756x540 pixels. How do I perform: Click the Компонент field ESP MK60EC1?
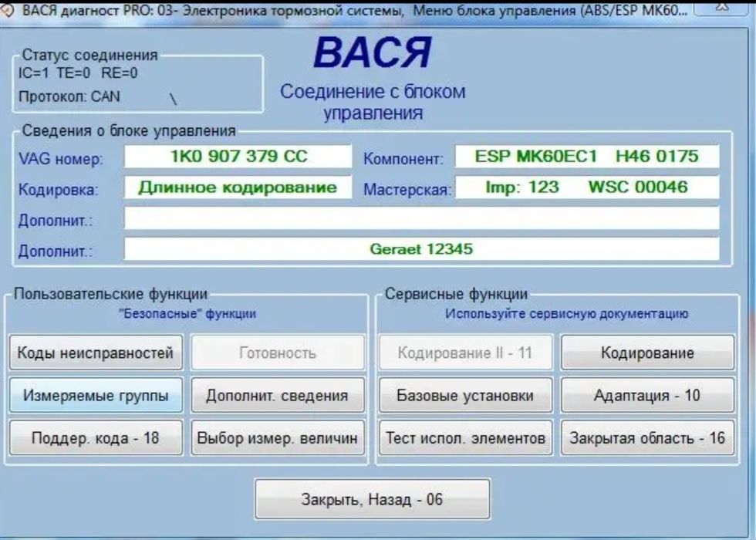(587, 156)
